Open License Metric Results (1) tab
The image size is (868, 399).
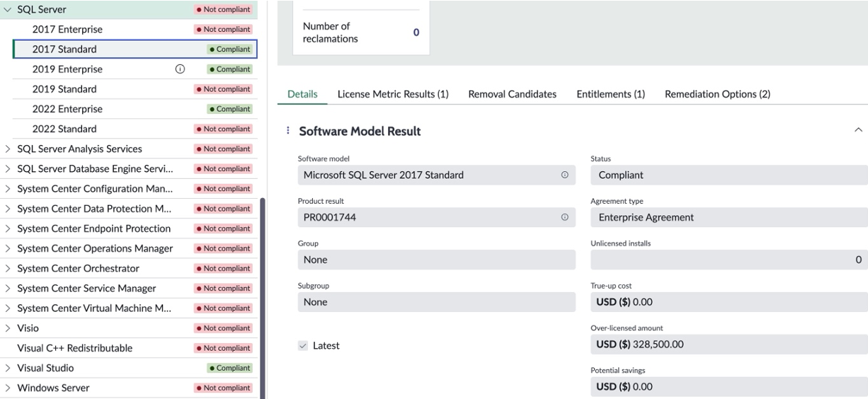(x=393, y=94)
